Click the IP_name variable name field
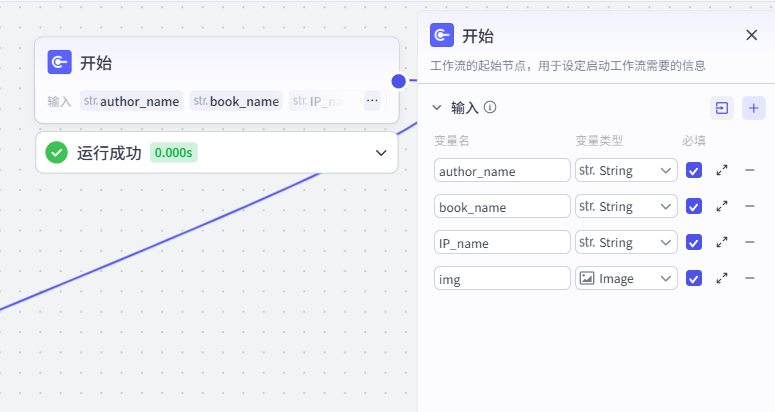The height and width of the screenshot is (412, 775). [x=502, y=243]
